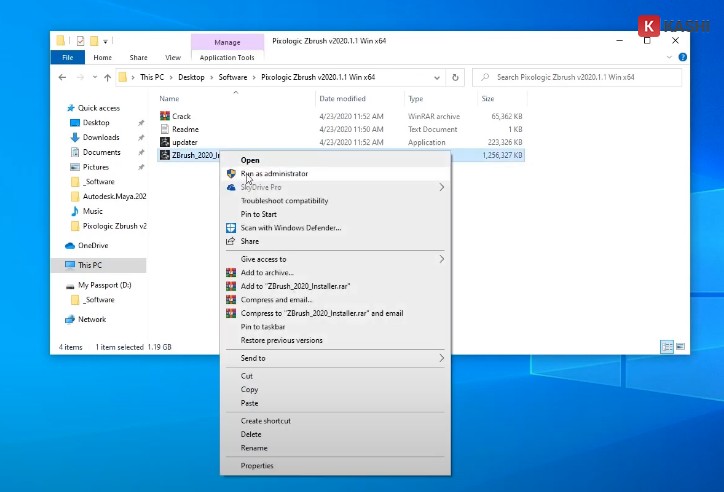Click the WinRAR icon beside Add to archive
Screen dimensions: 724x492
tap(231, 273)
